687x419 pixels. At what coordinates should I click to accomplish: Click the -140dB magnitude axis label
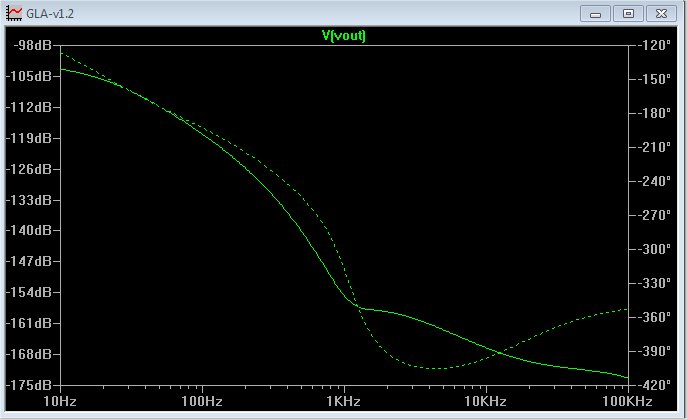tap(28, 230)
